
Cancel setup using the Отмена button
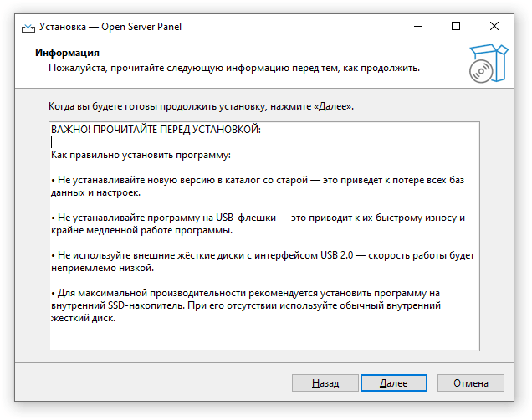(x=471, y=383)
